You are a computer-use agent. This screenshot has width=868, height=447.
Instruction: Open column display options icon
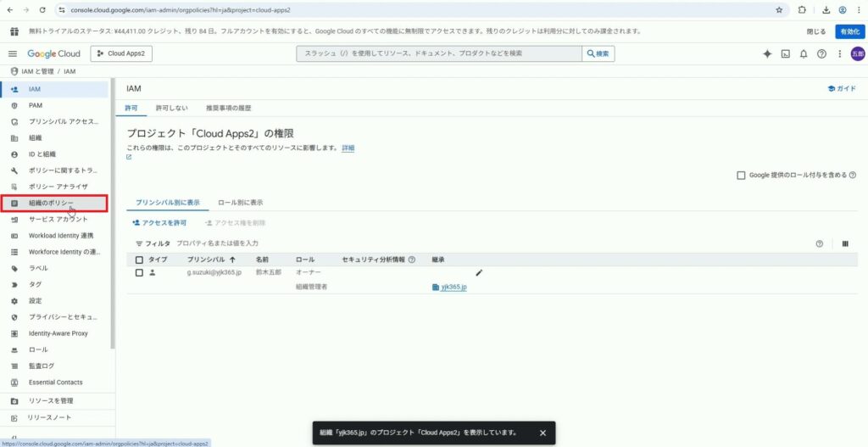click(845, 243)
